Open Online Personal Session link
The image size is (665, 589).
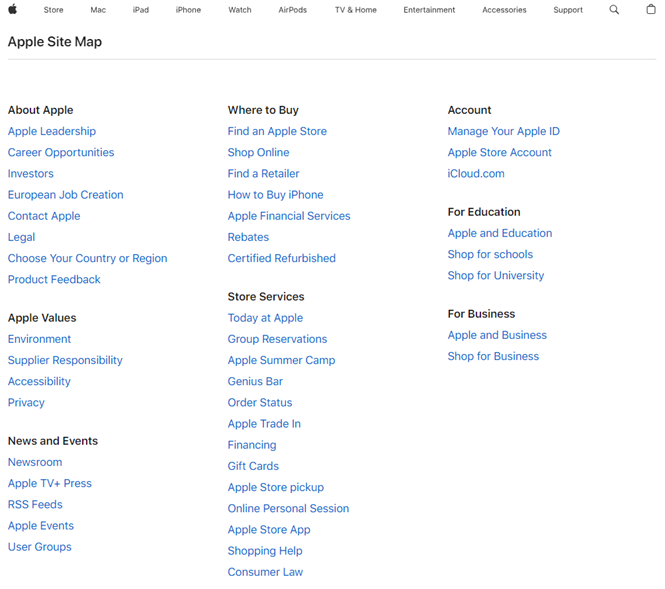288,509
